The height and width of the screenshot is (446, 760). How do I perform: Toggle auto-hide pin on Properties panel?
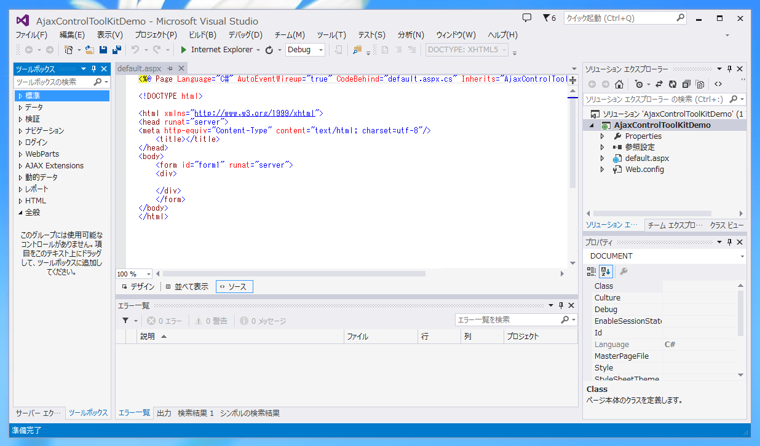pyautogui.click(x=729, y=242)
